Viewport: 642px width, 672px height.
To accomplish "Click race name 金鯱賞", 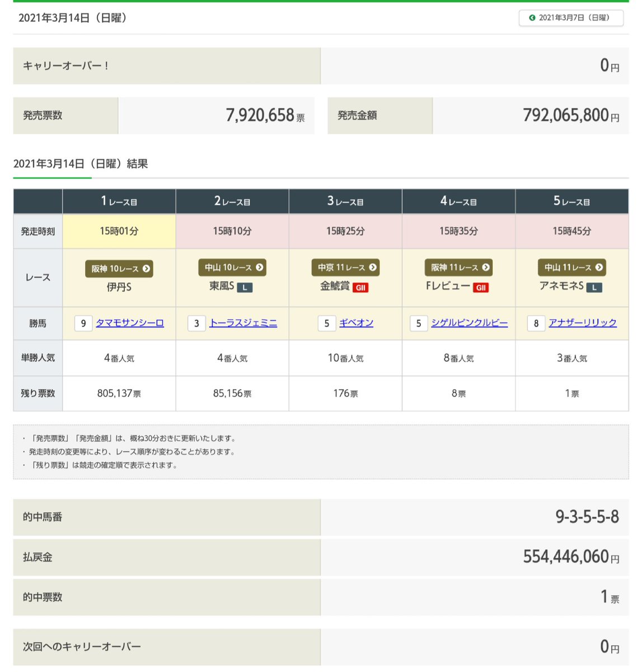I will point(335,286).
